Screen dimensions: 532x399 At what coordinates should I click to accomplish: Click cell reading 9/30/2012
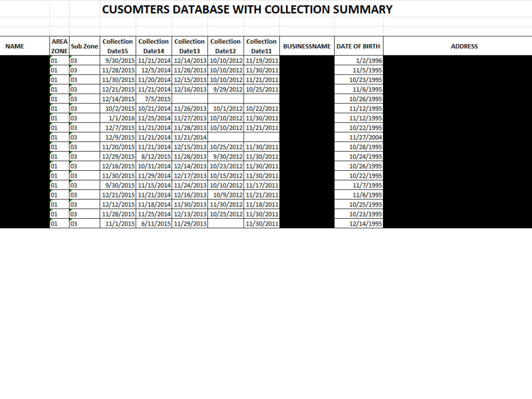click(x=226, y=156)
